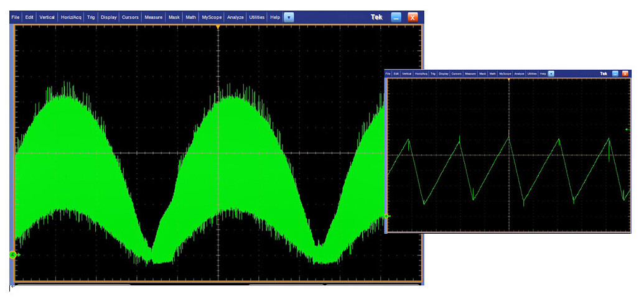The height and width of the screenshot is (299, 644).
Task: Click the green channel marker in smaller window
Action: (386, 216)
